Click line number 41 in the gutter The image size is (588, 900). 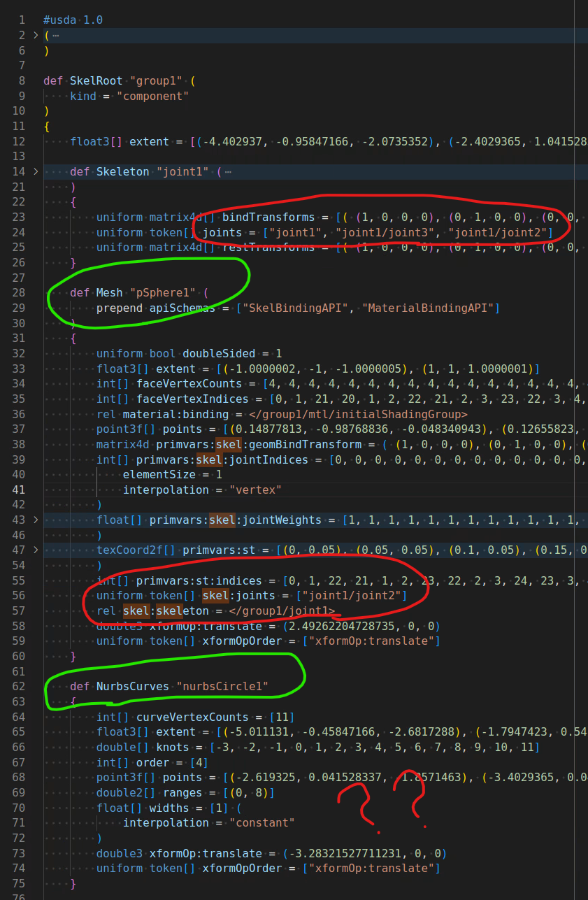pyautogui.click(x=19, y=490)
